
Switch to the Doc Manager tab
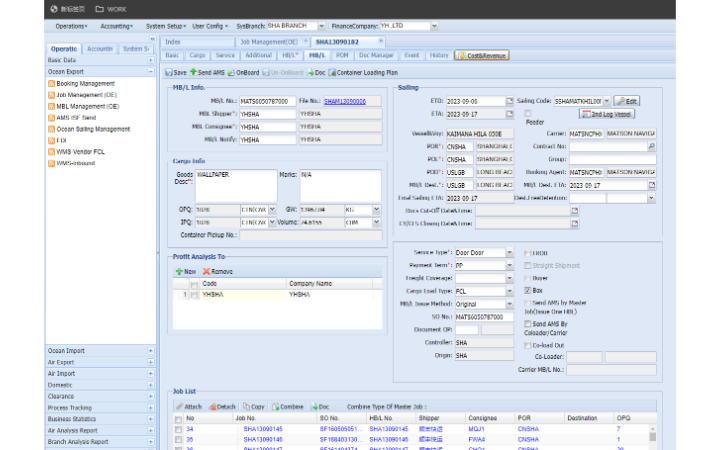tap(376, 55)
